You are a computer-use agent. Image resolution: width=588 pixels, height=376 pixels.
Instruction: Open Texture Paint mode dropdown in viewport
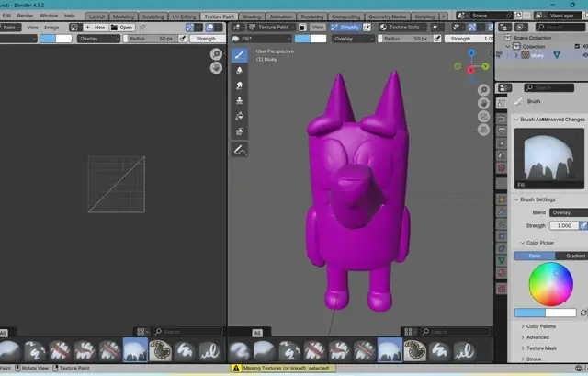[x=273, y=28]
